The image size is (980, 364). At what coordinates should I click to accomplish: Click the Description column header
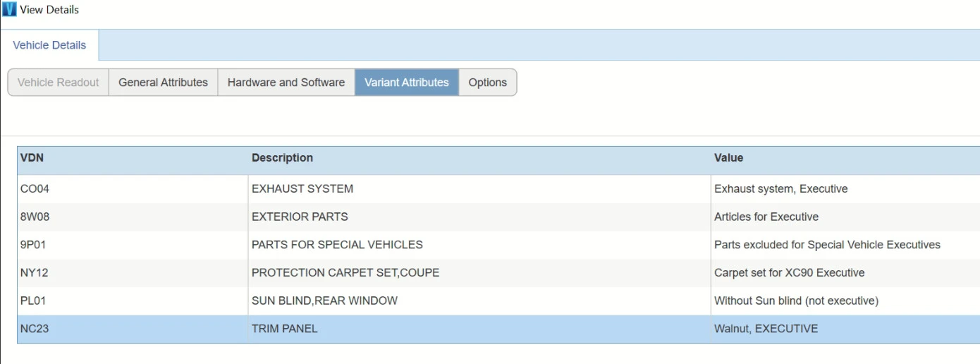tap(282, 158)
